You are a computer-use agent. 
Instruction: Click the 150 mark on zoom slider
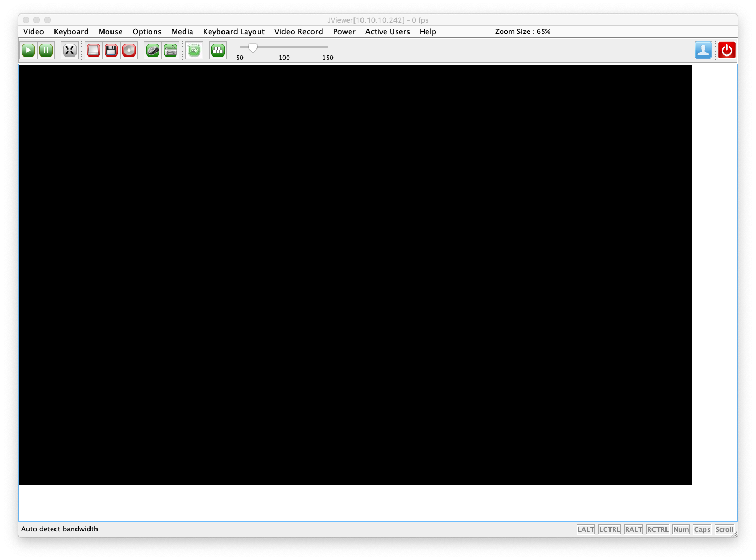[x=328, y=58]
